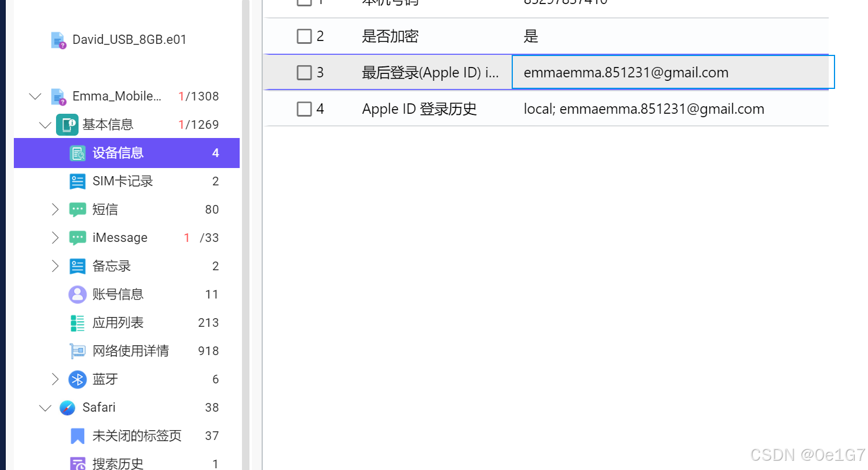Select David_USB_8GB.e01 in the tree

click(x=129, y=40)
